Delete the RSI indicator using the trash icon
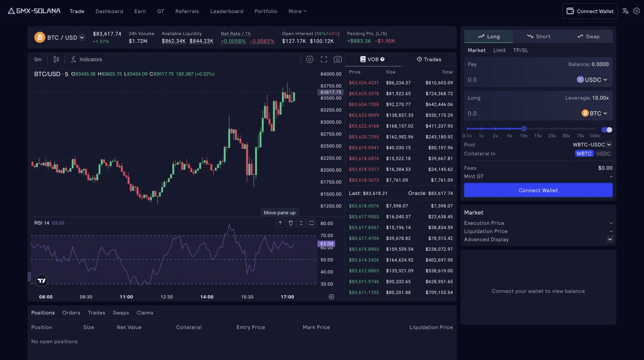644x360 pixels. coord(290,222)
